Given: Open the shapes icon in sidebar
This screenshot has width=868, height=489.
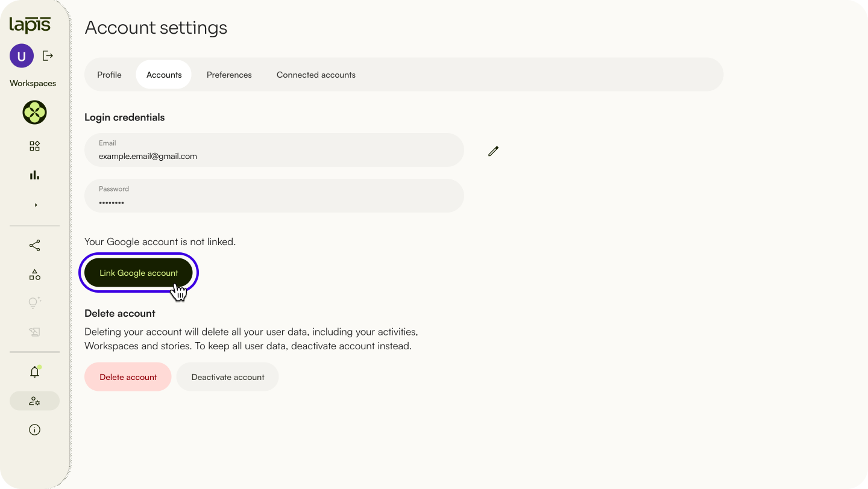Looking at the screenshot, I should [x=34, y=275].
